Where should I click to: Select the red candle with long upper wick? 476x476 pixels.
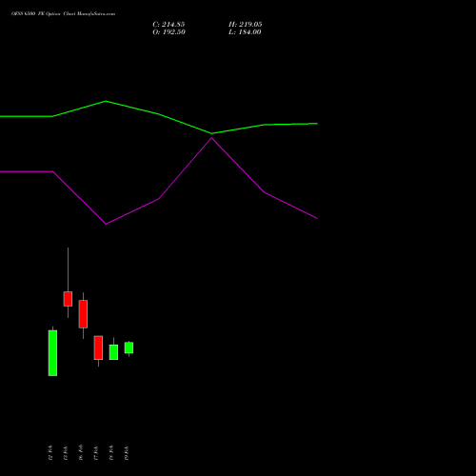pos(68,299)
